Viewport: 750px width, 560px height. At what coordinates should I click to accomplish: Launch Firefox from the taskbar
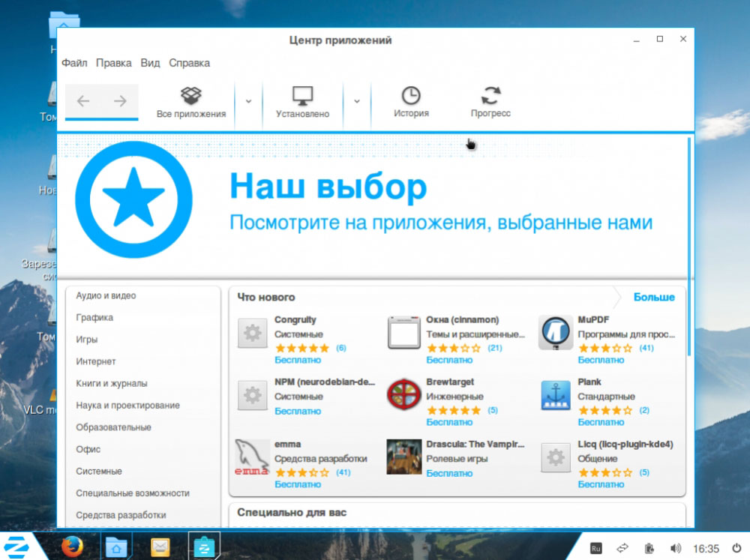coord(72,547)
